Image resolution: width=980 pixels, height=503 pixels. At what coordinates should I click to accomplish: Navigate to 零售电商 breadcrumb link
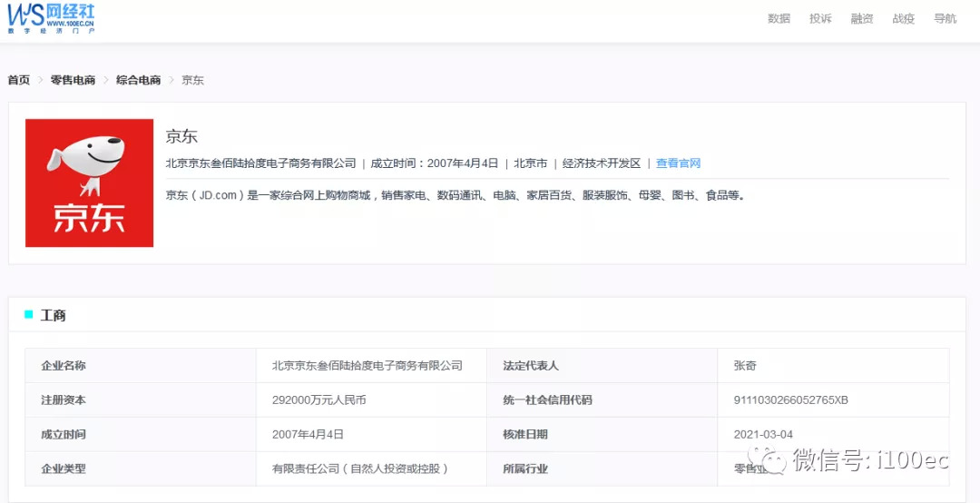73,80
